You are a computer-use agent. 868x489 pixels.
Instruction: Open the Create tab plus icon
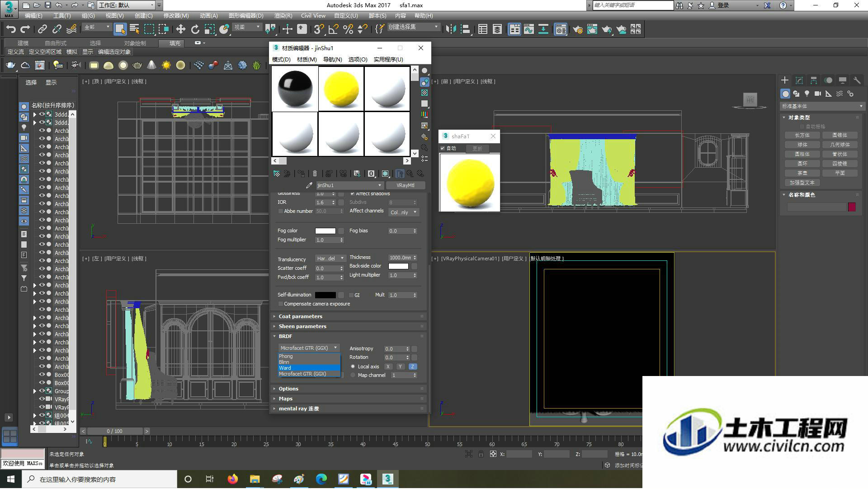(785, 80)
